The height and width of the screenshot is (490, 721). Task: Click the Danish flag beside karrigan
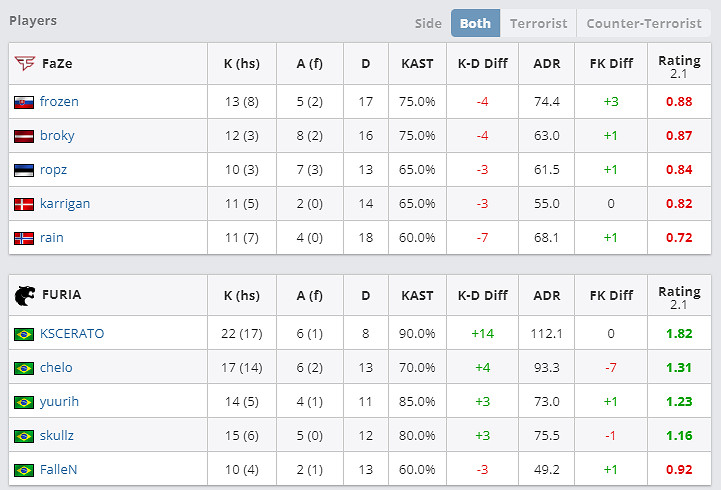[24, 204]
